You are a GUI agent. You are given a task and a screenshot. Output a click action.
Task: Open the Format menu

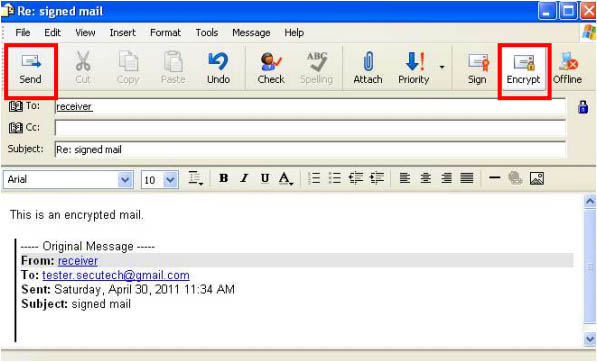coord(165,33)
